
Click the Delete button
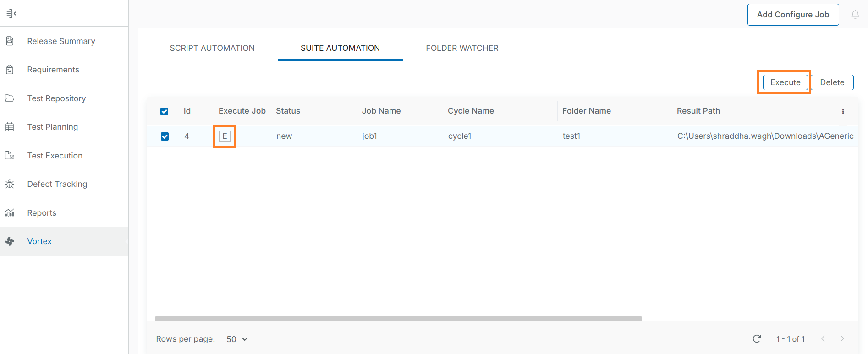click(832, 82)
